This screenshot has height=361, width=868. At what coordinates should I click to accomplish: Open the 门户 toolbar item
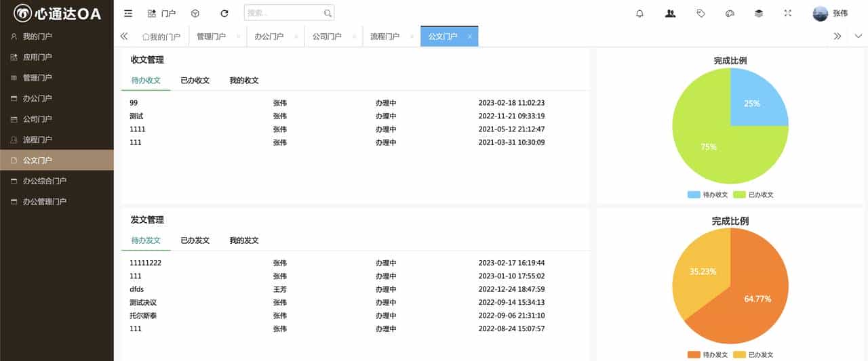pos(161,14)
